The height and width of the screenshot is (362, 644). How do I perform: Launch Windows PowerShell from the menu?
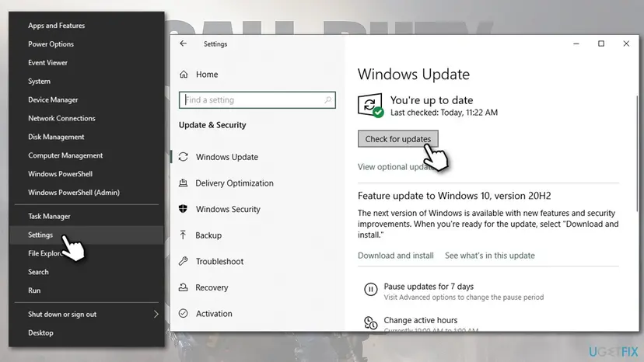pos(61,173)
